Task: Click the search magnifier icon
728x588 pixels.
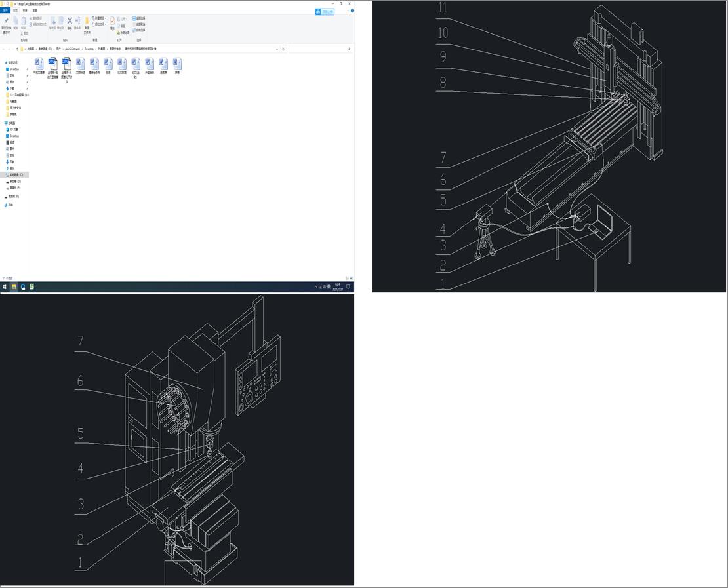Action: (349, 49)
